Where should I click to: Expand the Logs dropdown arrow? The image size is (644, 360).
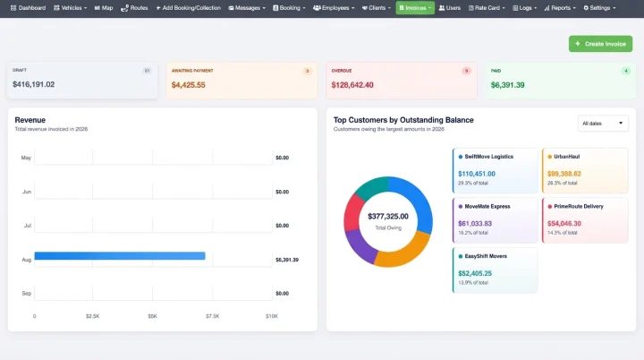pos(535,8)
